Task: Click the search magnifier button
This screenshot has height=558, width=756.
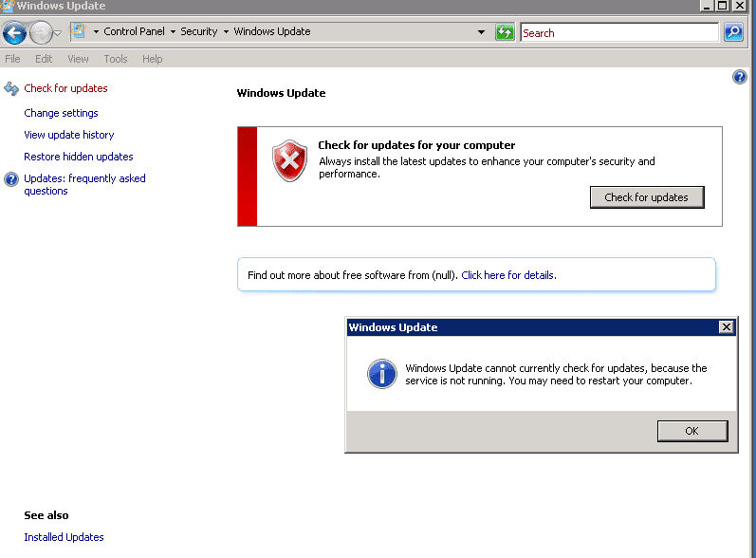Action: click(x=733, y=32)
